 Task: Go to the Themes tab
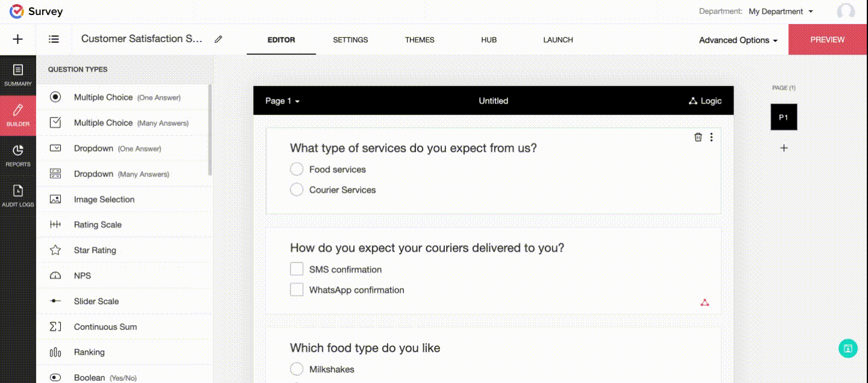point(420,40)
